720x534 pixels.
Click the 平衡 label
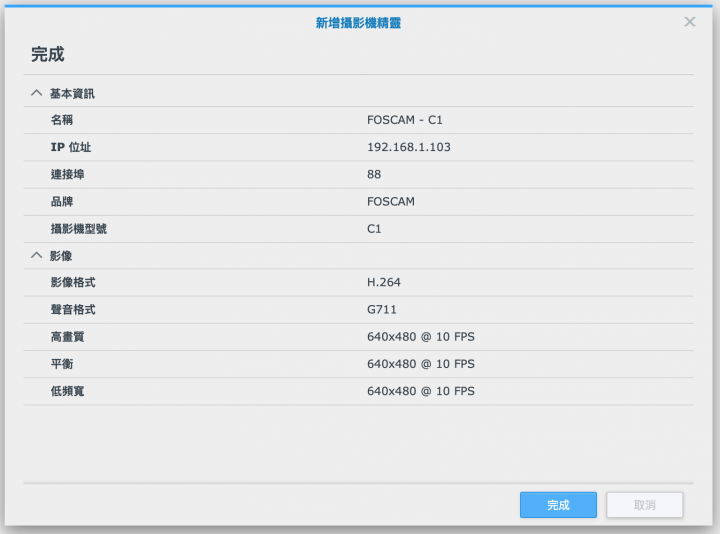click(62, 363)
